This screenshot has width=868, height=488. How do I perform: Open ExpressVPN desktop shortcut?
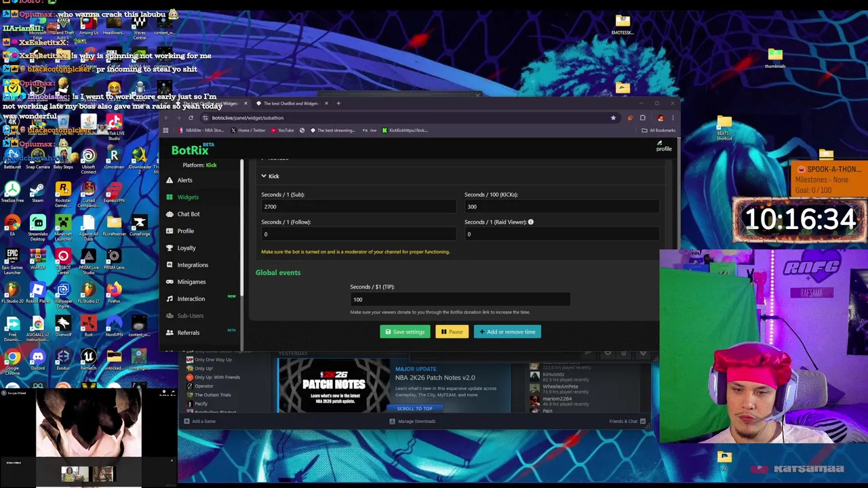(114, 191)
